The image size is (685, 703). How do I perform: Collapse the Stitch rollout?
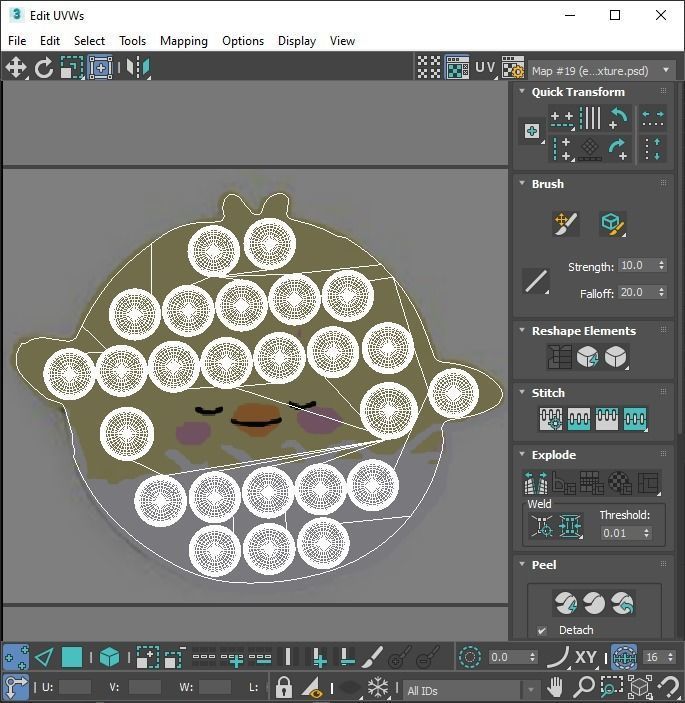click(522, 392)
